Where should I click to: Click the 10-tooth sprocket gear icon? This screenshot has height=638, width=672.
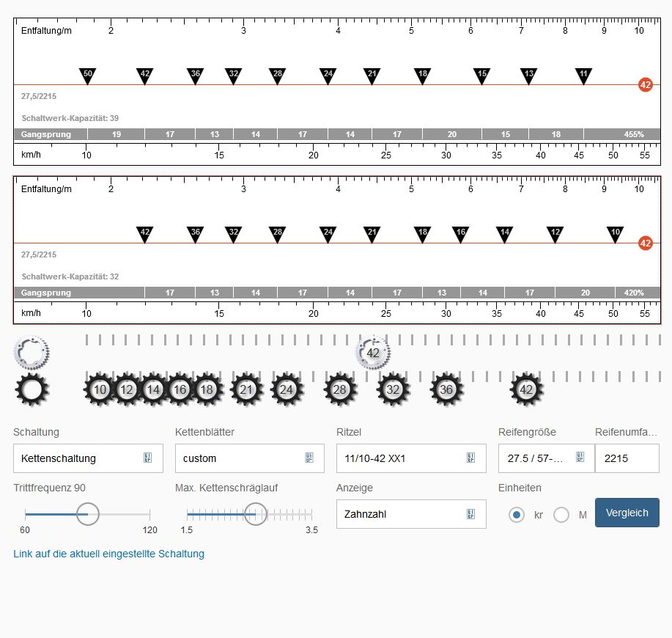click(100, 389)
